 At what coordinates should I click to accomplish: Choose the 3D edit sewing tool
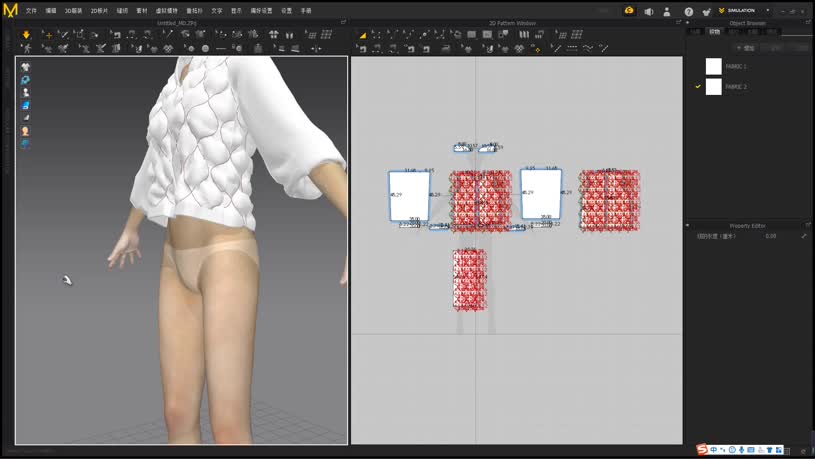point(116,35)
